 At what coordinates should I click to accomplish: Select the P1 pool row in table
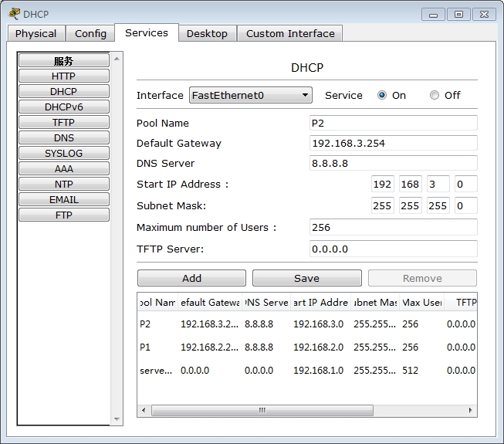click(x=145, y=347)
